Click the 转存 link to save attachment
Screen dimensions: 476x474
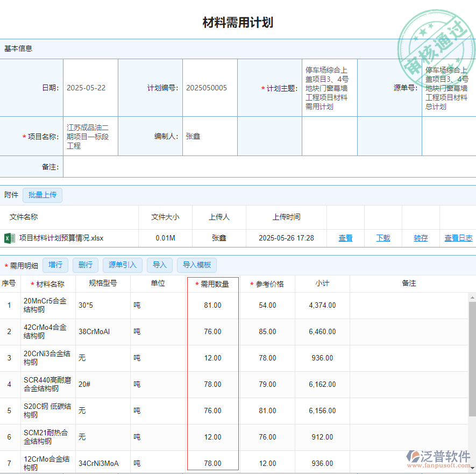click(420, 238)
